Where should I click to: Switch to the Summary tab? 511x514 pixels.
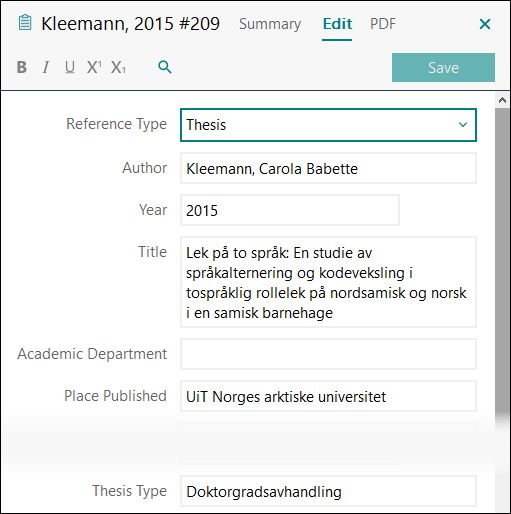pyautogui.click(x=270, y=24)
